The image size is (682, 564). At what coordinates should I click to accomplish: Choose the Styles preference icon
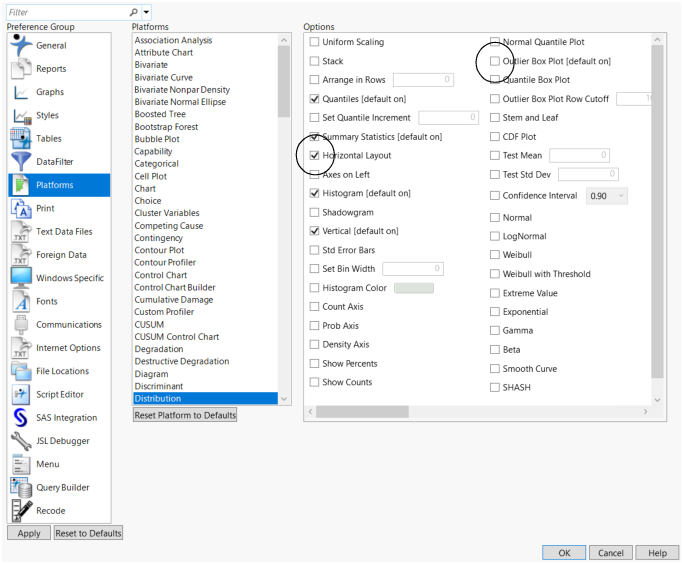click(x=21, y=115)
